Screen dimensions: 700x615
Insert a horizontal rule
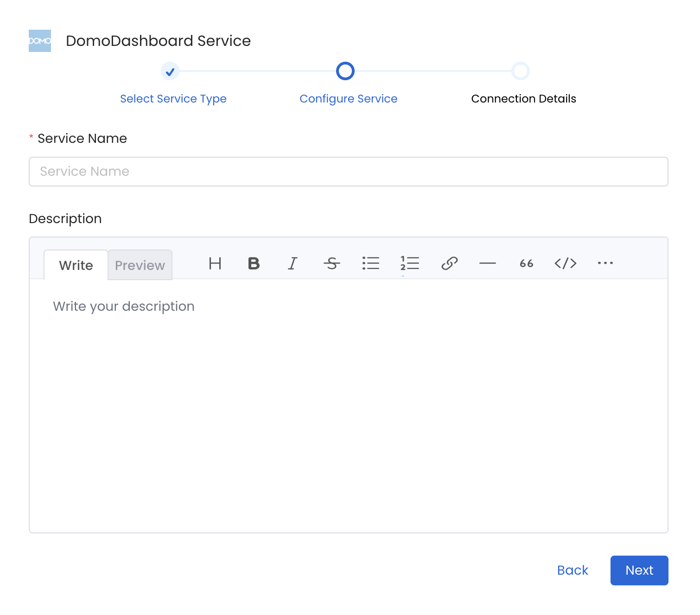tap(488, 264)
